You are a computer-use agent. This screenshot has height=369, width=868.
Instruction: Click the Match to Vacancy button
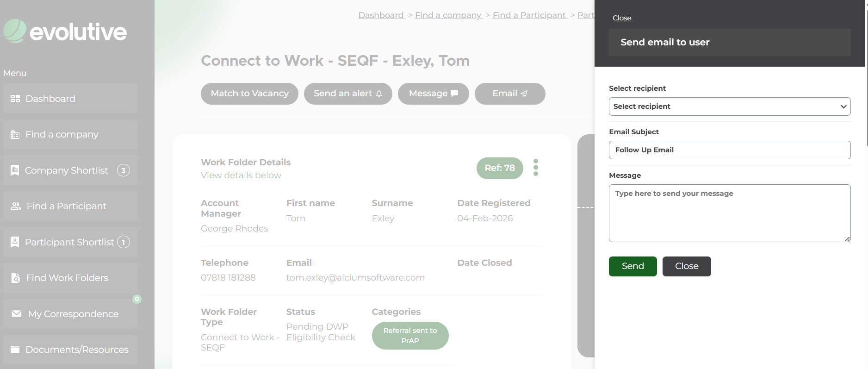click(249, 94)
